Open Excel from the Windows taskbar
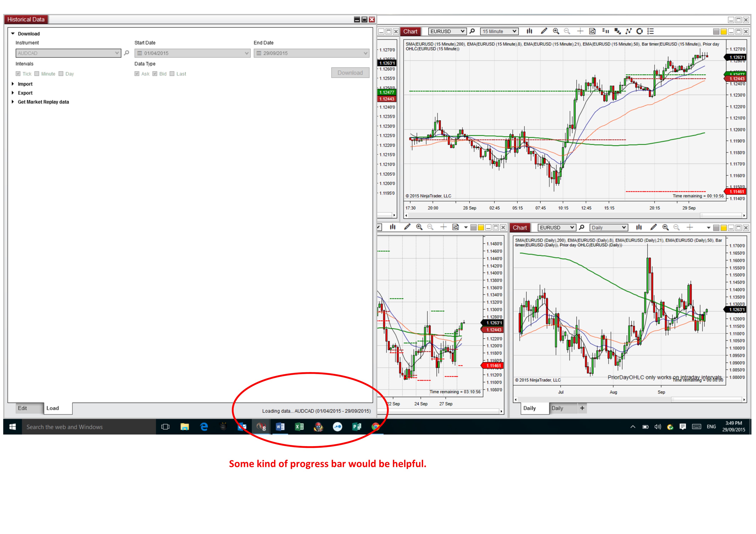This screenshot has width=756, height=534. pyautogui.click(x=299, y=427)
